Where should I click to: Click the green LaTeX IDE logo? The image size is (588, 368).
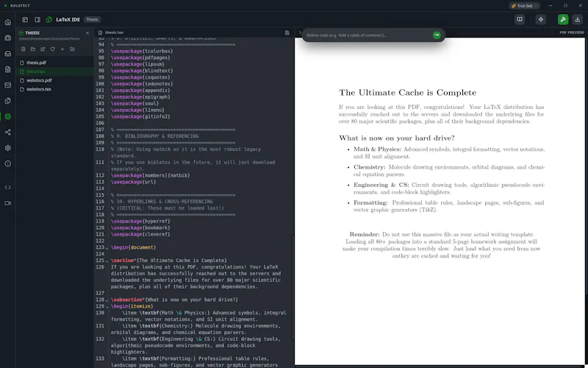coord(49,20)
